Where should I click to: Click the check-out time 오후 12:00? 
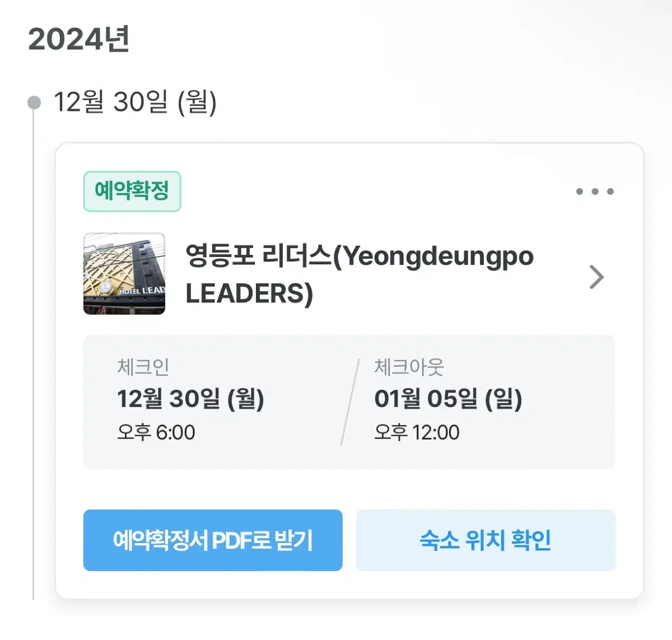[417, 432]
